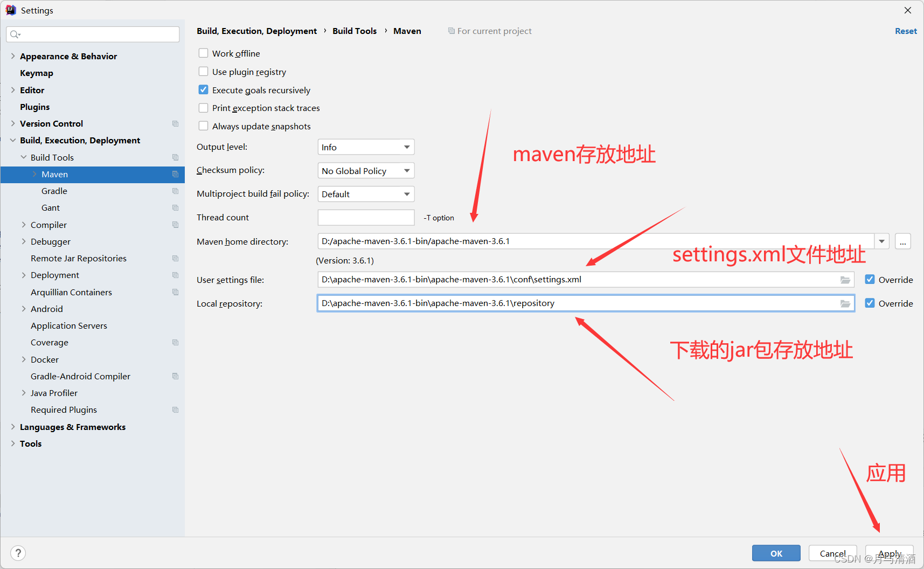Expand Editor section chevron
Image resolution: width=924 pixels, height=569 pixels.
[x=13, y=89]
